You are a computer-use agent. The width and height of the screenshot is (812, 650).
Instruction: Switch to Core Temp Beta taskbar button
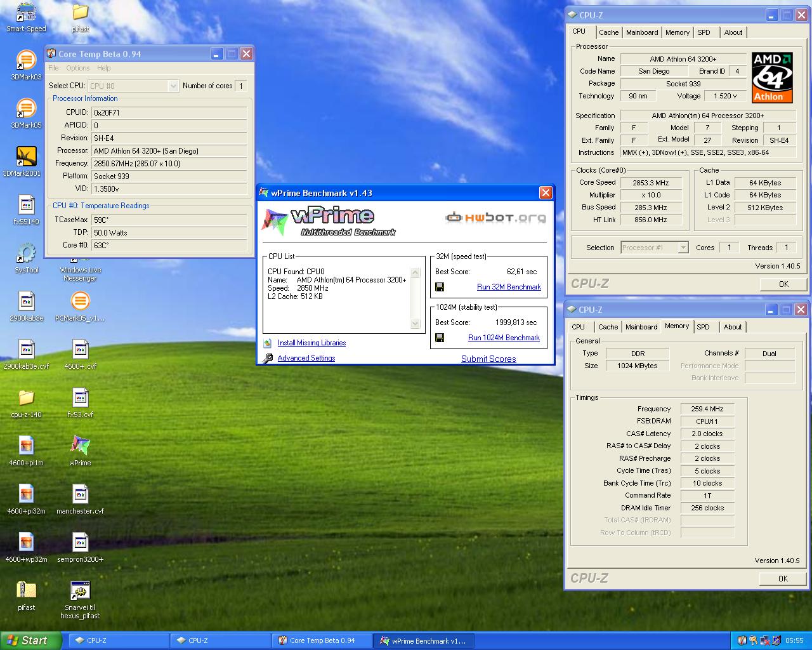(322, 640)
